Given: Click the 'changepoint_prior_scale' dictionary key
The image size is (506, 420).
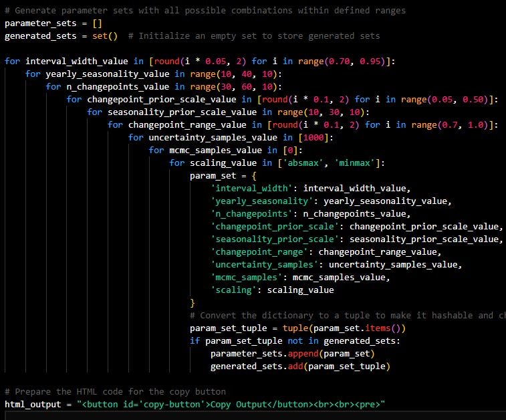Looking at the screenshot, I should (275, 226).
